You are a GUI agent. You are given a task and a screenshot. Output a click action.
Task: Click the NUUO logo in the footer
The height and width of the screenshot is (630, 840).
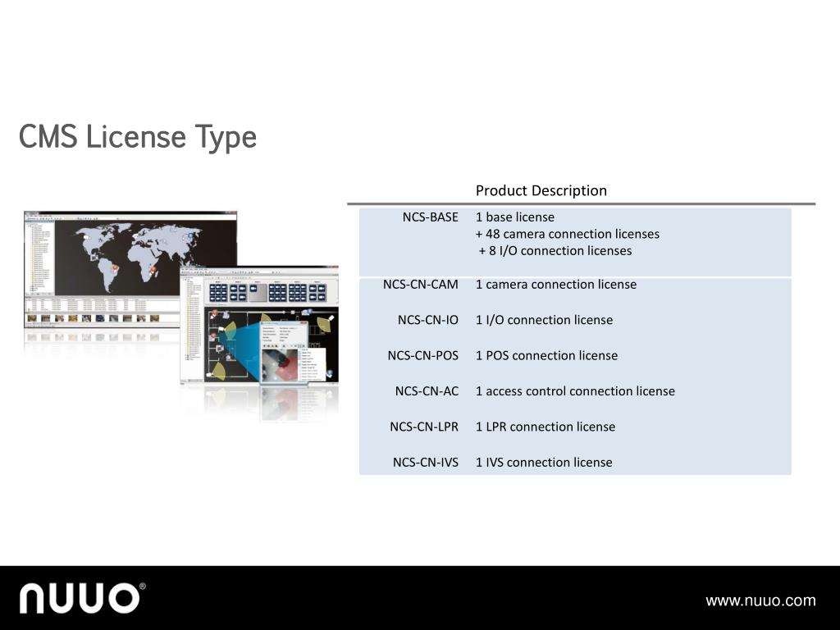click(x=83, y=598)
